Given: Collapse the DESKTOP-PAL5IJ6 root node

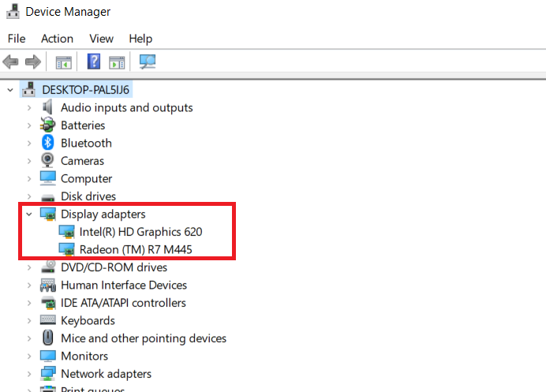Looking at the screenshot, I should tap(10, 90).
